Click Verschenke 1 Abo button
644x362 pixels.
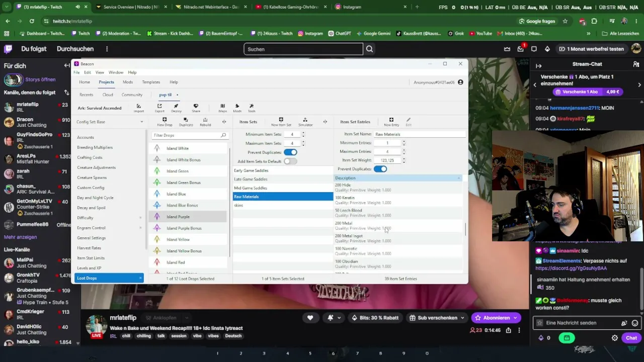pyautogui.click(x=588, y=92)
